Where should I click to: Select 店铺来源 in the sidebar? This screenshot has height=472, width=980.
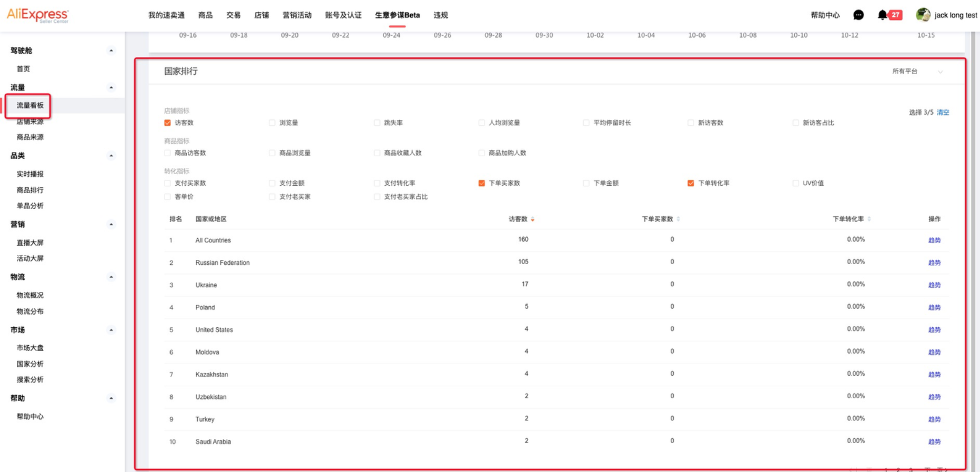[30, 122]
